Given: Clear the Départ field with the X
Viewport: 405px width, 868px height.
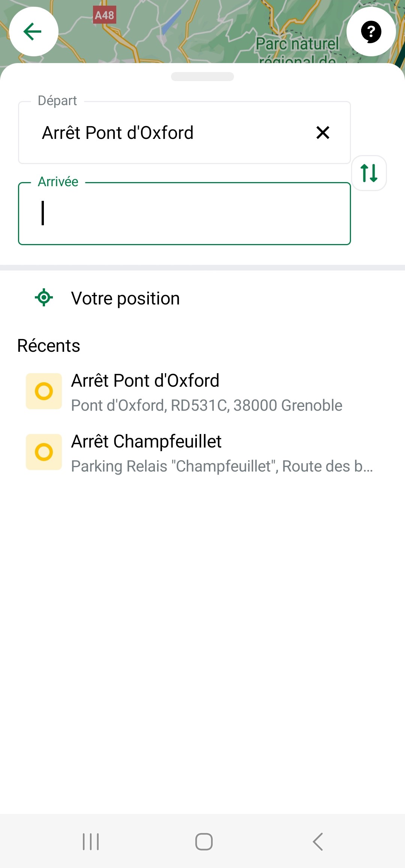Looking at the screenshot, I should (322, 133).
